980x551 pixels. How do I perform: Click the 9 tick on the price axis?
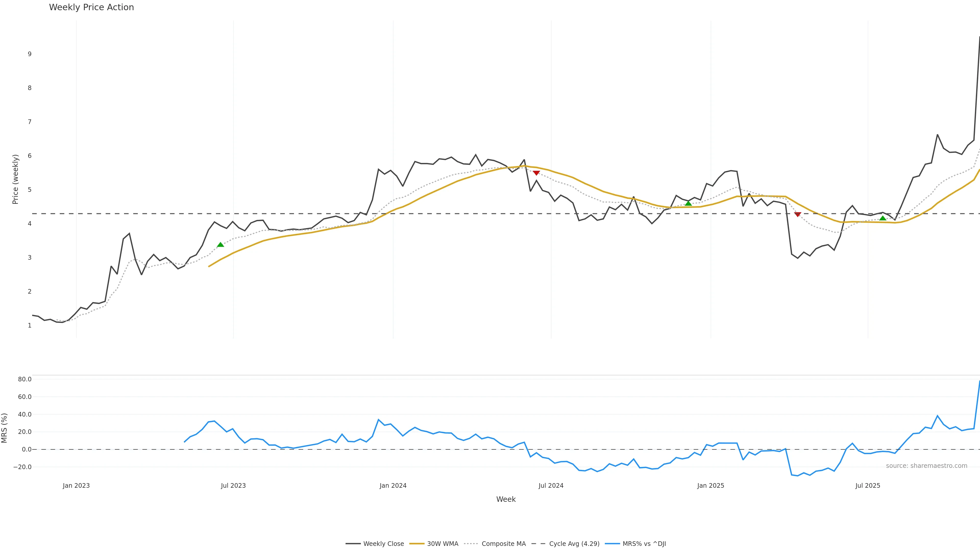[30, 54]
